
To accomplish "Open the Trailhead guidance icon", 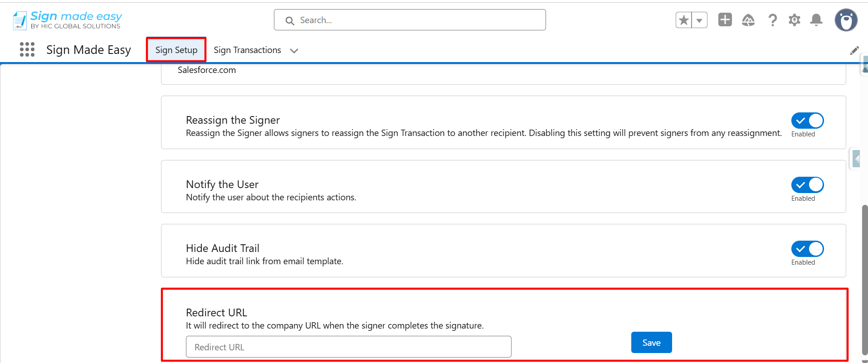I will point(748,20).
